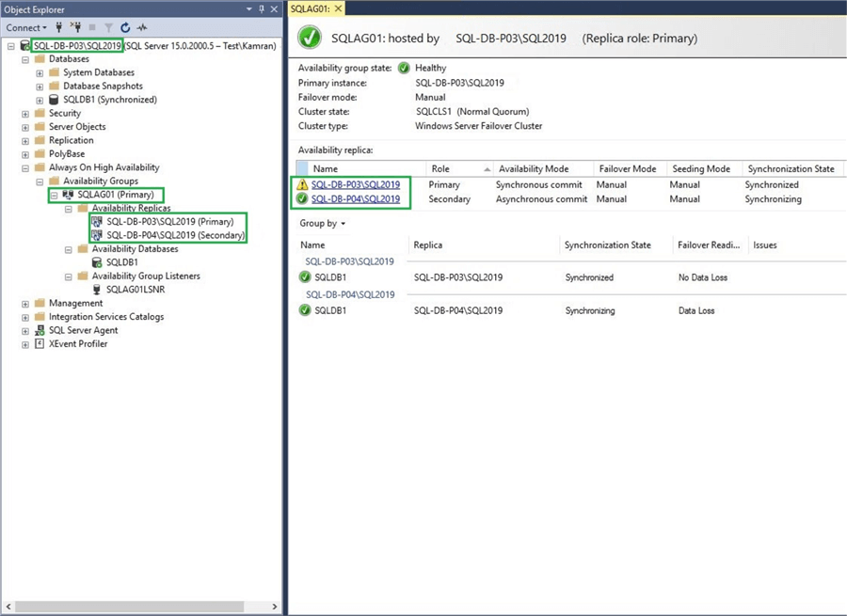847x616 pixels.
Task: Click SQL-DB-P04\SQL2019 group header in database list
Action: [350, 294]
